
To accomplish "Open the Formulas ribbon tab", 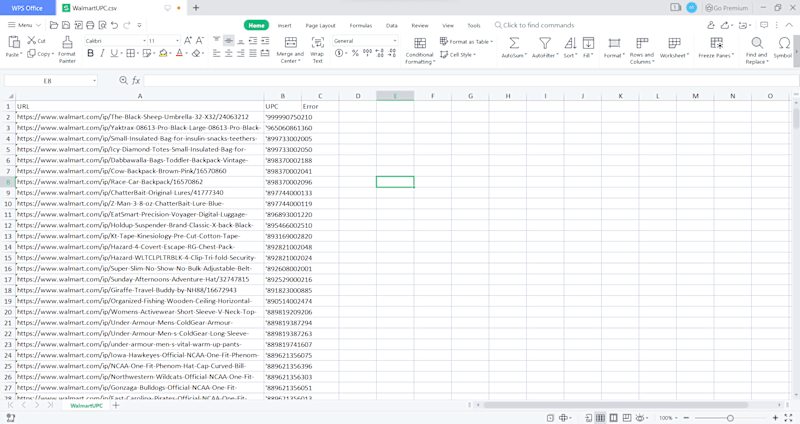I will (x=361, y=25).
